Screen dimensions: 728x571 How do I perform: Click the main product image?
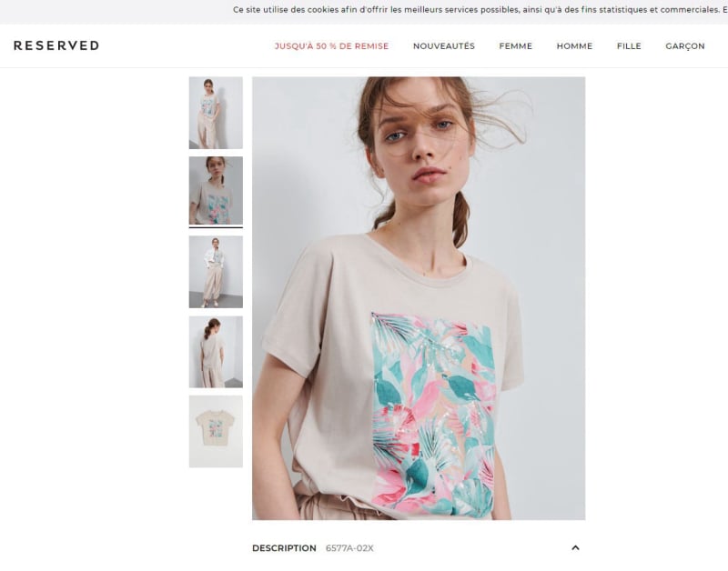419,298
